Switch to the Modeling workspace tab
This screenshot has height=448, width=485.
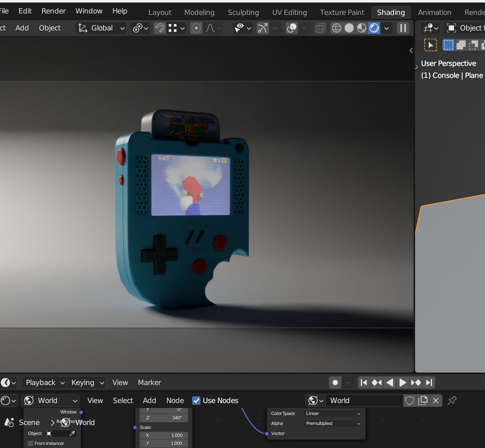pyautogui.click(x=199, y=12)
